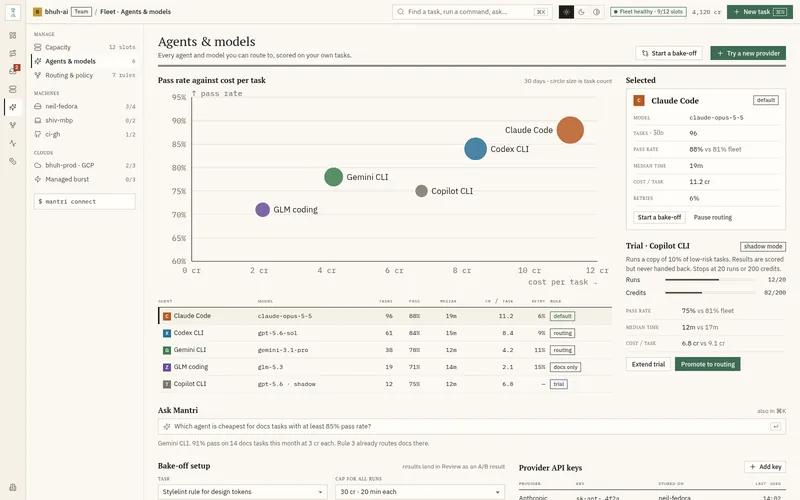Click the sparkle icon in Ask Mantri field

[x=166, y=427]
